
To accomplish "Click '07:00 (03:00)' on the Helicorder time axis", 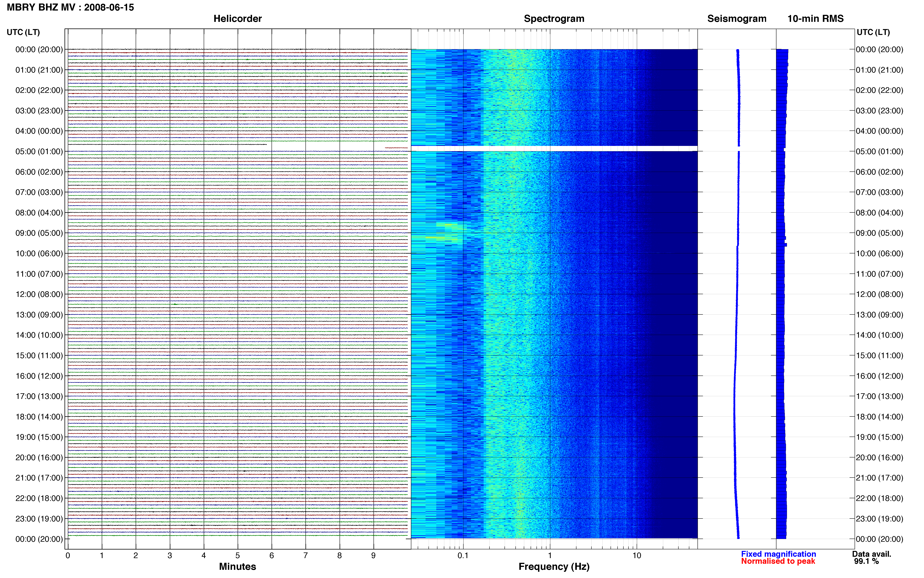I will click(x=39, y=192).
